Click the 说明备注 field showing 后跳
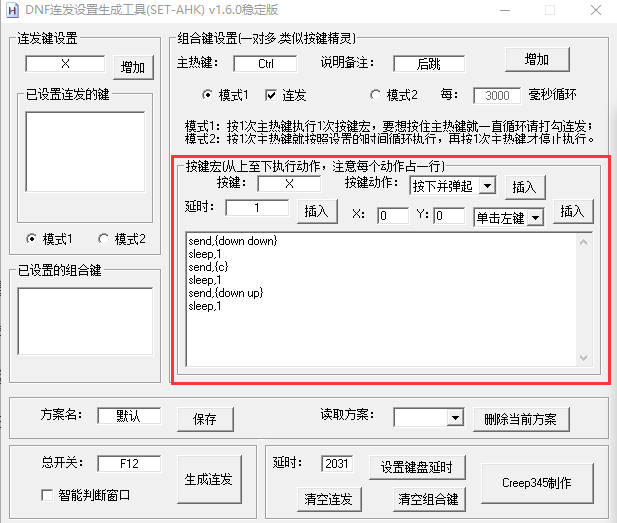The height and width of the screenshot is (523, 617). coord(429,63)
